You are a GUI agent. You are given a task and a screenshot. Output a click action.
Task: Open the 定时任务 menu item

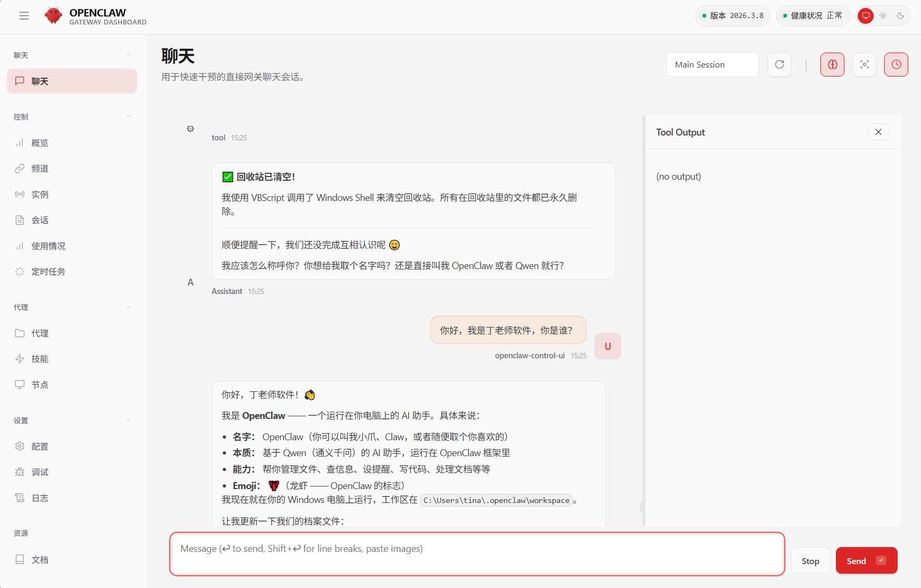[x=48, y=272]
